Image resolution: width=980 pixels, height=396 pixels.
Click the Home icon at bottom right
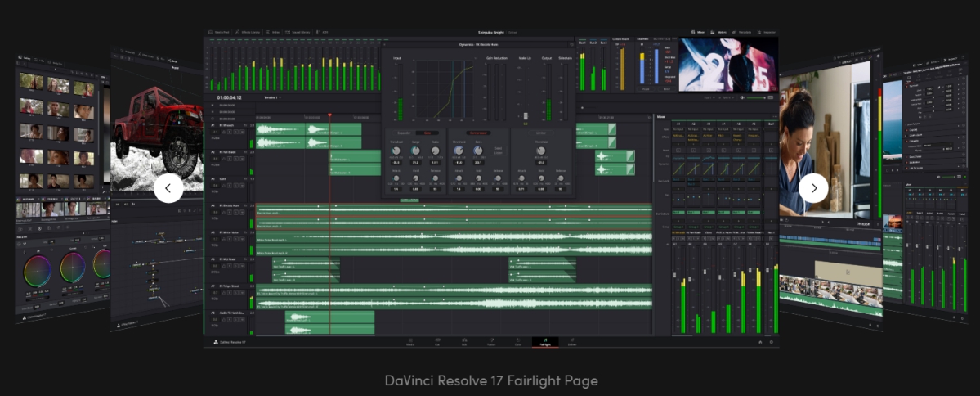[x=760, y=342]
